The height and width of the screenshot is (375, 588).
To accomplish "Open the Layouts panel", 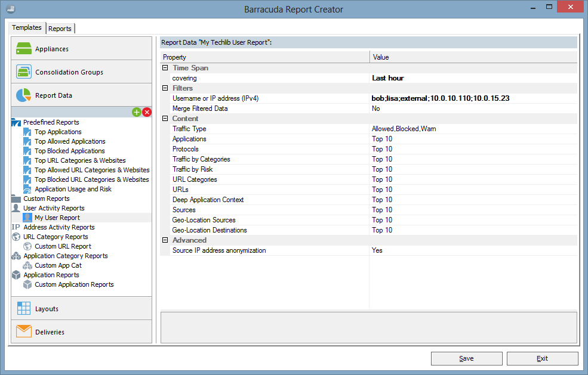I will click(x=81, y=309).
